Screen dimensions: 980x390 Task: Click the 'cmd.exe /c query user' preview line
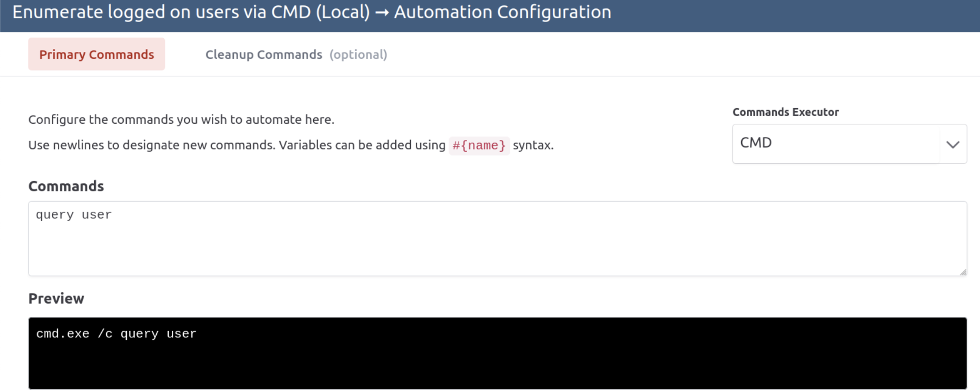(116, 334)
